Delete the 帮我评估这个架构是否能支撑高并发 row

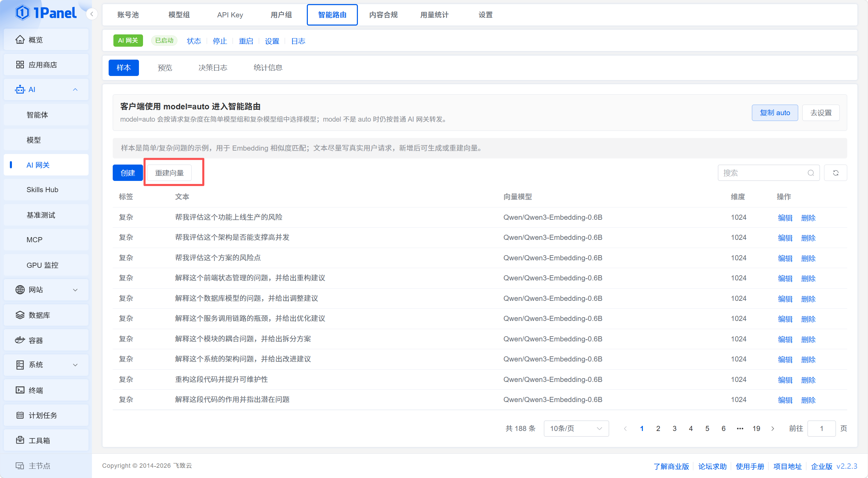click(x=808, y=238)
